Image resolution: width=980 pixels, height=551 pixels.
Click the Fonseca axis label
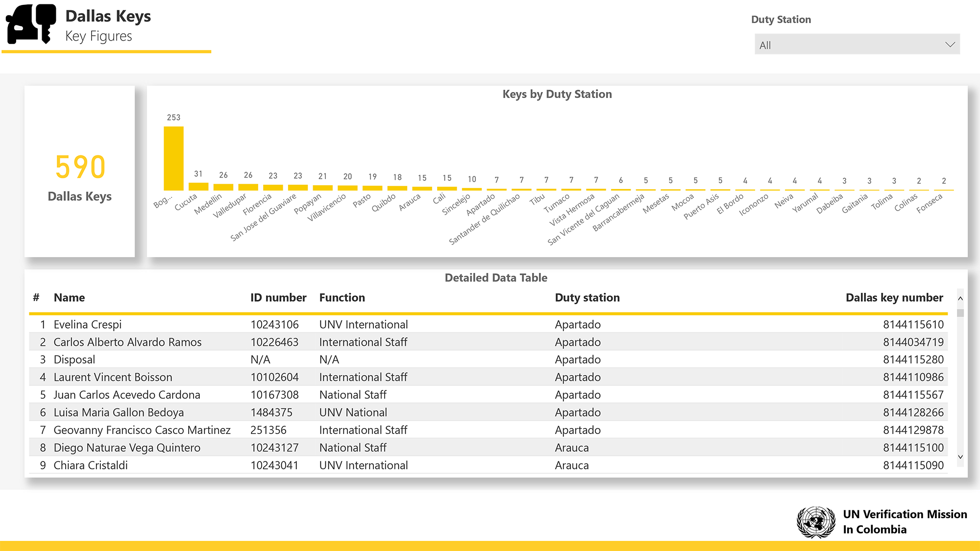coord(930,203)
